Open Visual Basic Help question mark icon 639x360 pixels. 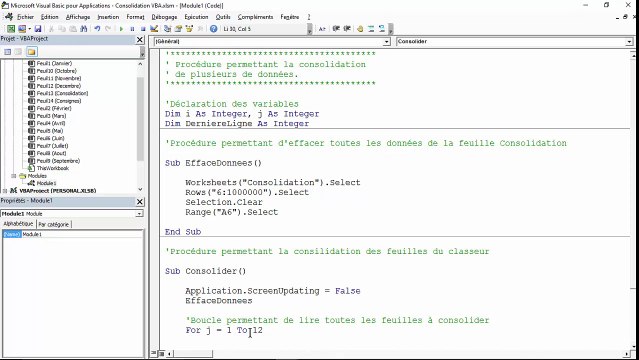(213, 29)
